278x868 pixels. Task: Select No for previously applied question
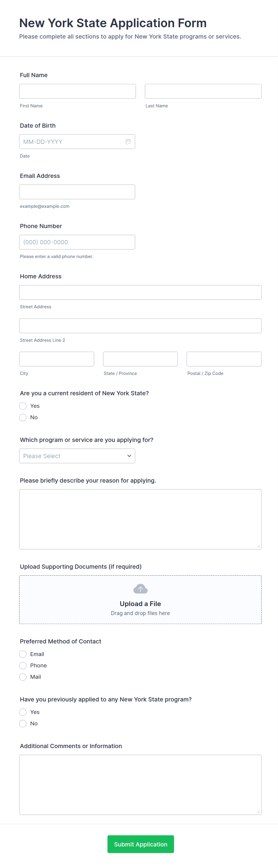coord(23,723)
